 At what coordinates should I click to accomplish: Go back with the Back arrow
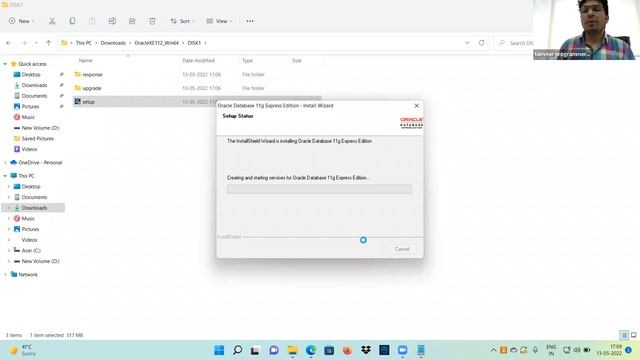pyautogui.click(x=9, y=43)
